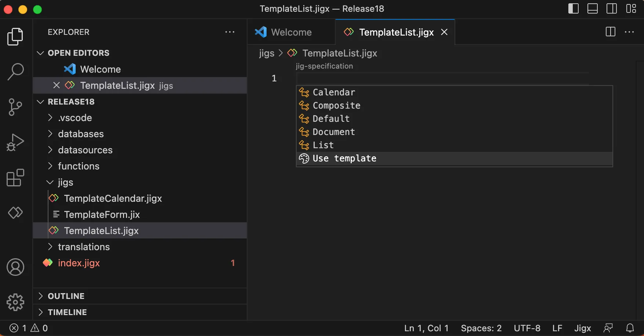Close TemplateList.jigx in Open Editors

tap(57, 85)
